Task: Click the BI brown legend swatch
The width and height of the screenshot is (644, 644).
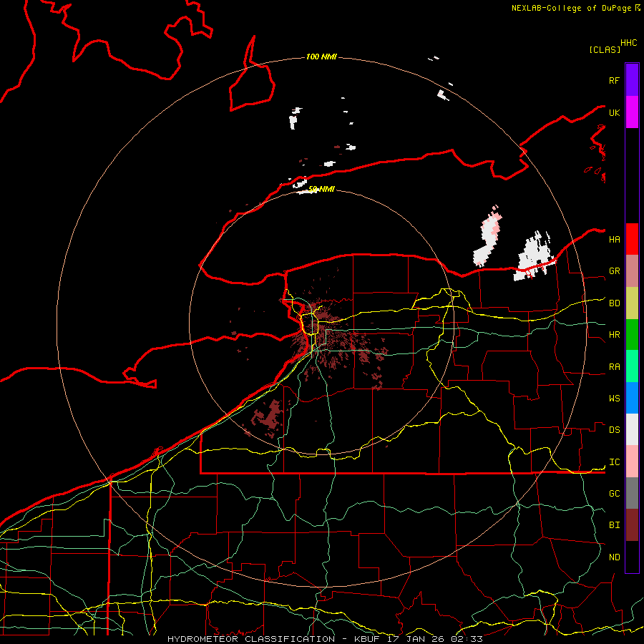Action: click(x=632, y=525)
